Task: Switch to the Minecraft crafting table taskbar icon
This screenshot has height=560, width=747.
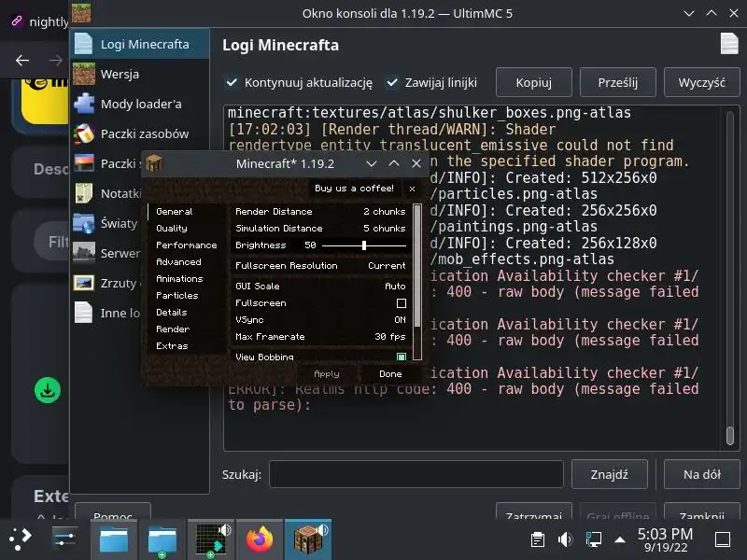Action: (308, 539)
